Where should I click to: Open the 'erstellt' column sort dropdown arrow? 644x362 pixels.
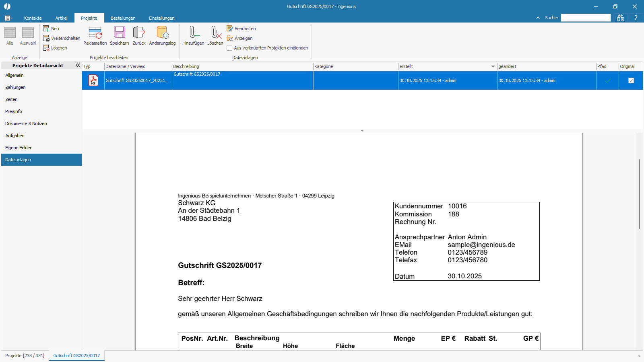pos(493,67)
